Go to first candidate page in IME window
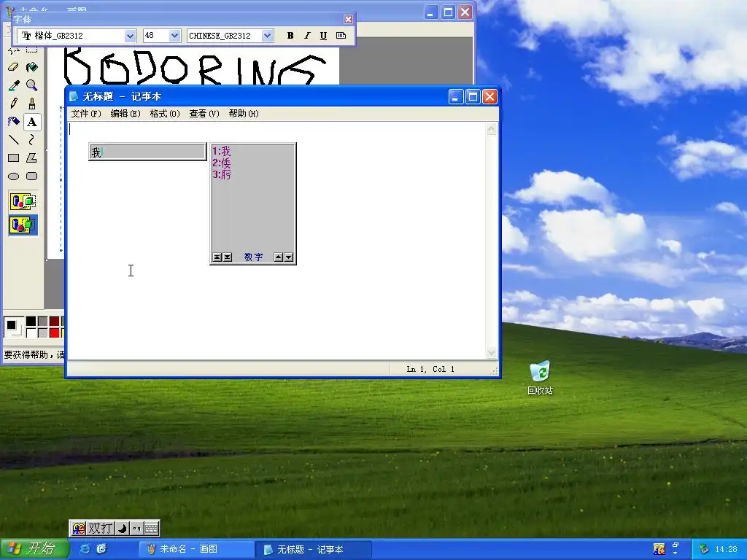The height and width of the screenshot is (560, 747). point(217,257)
